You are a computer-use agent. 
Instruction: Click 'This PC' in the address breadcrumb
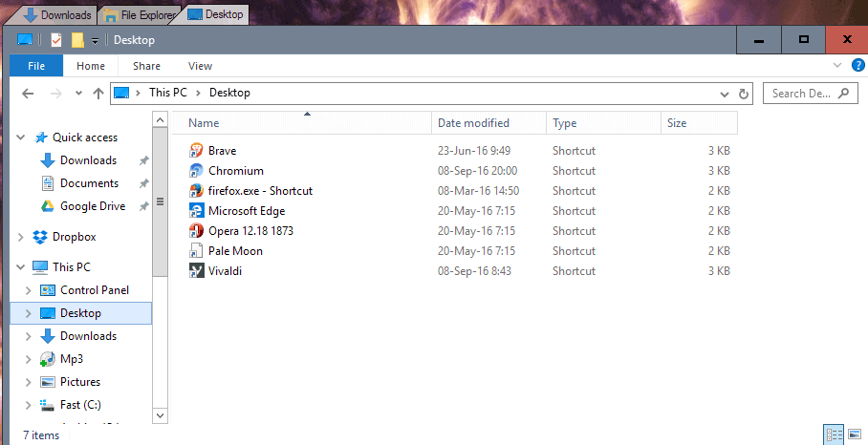pos(168,93)
